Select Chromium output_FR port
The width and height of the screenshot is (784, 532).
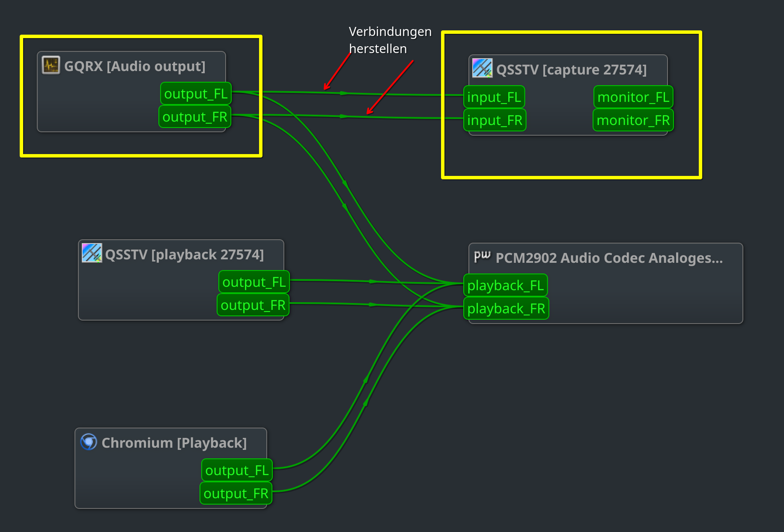pos(236,493)
